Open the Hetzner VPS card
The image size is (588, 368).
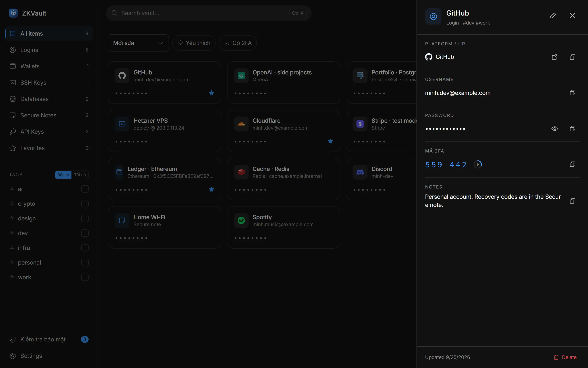[x=165, y=131]
